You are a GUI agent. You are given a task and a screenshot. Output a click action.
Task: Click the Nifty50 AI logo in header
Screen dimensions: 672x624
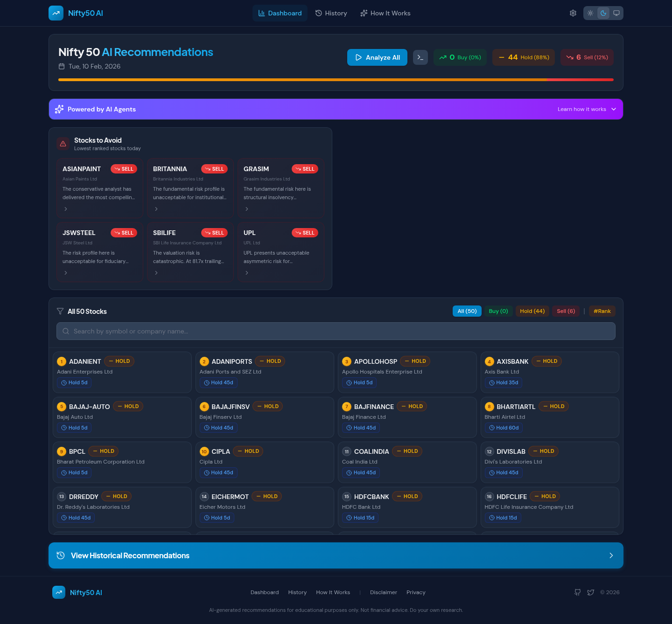pos(76,13)
